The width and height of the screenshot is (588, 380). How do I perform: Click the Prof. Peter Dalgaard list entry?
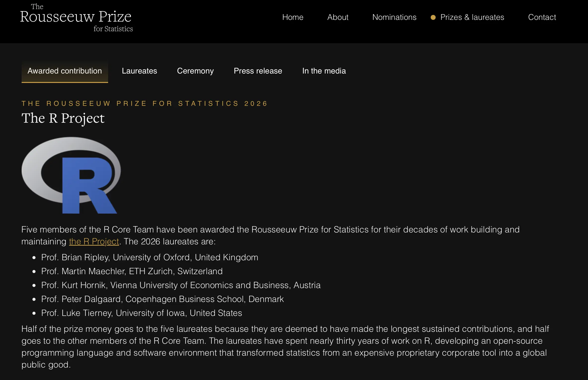point(163,299)
